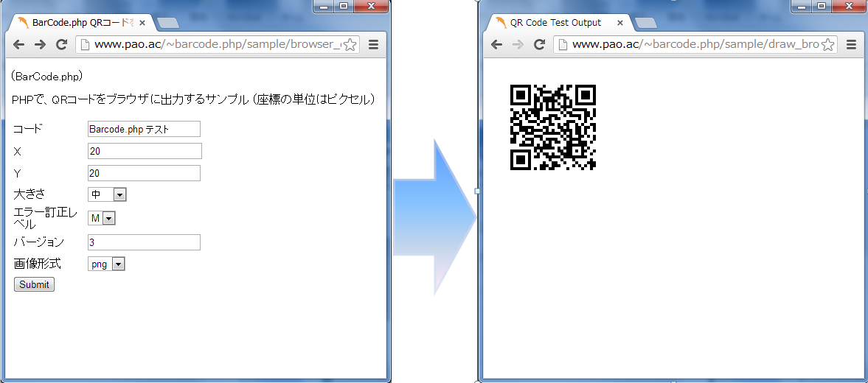868x383 pixels.
Task: Click the address bar of the BarCode.php window
Action: pyautogui.click(x=218, y=45)
